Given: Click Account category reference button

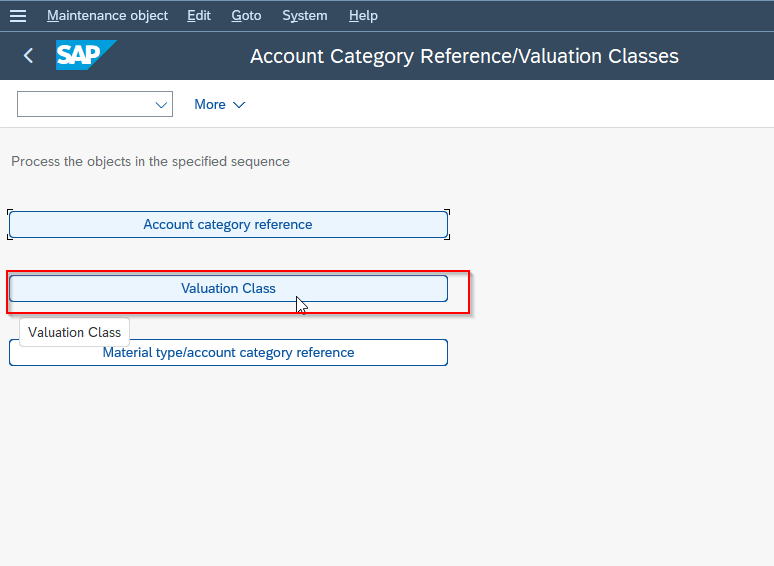Looking at the screenshot, I should coord(228,225).
